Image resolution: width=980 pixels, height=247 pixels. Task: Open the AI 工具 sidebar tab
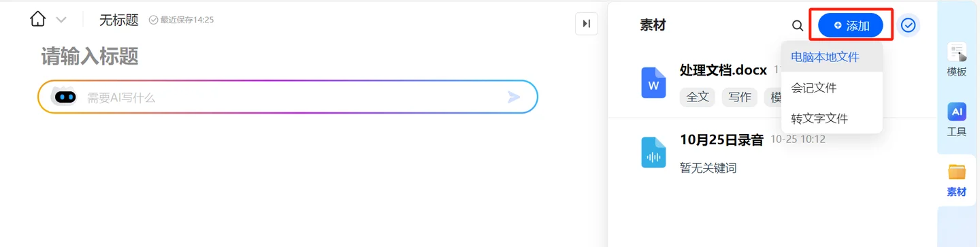tap(957, 120)
